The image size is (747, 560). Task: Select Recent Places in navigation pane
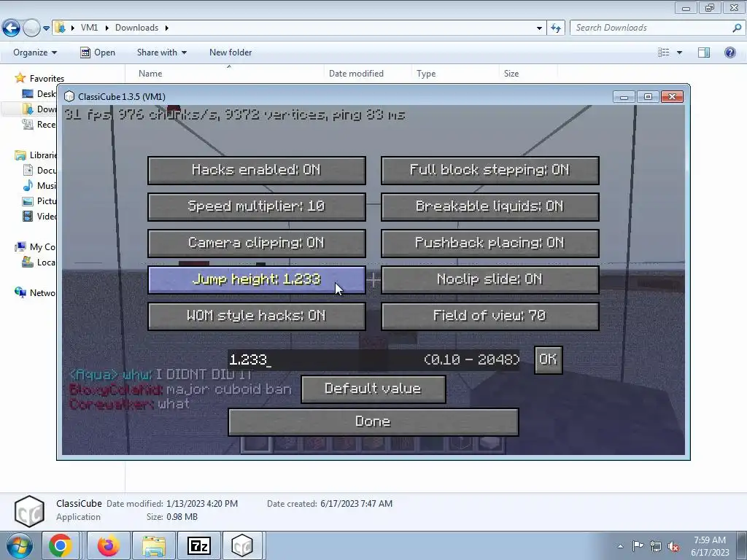39,124
